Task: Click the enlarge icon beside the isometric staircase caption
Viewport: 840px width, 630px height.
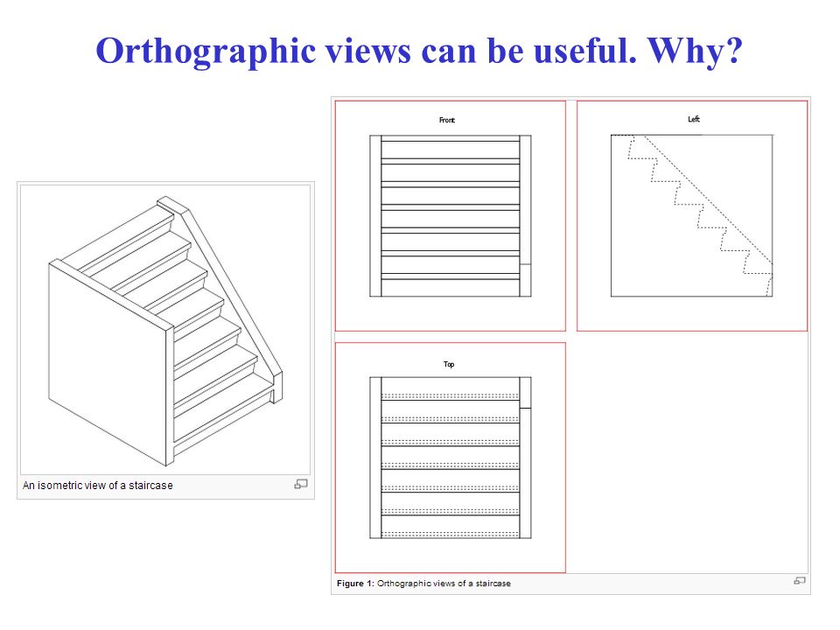Action: click(301, 484)
